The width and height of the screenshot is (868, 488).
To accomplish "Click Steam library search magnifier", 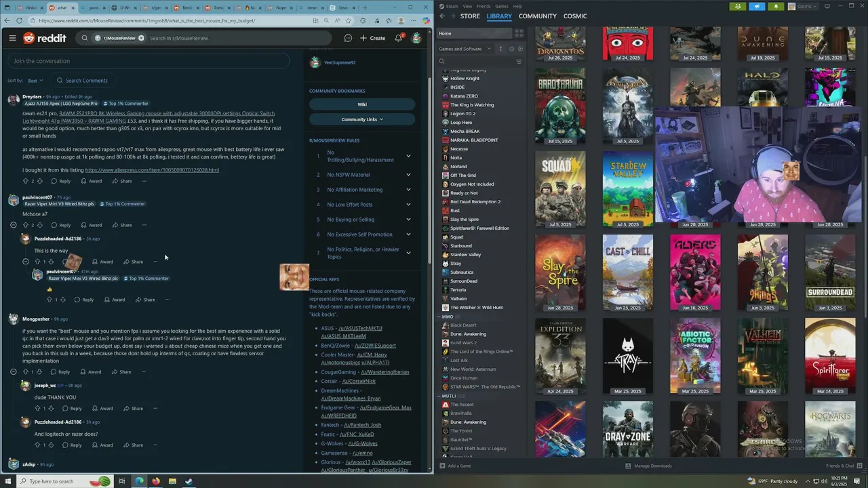I will 441,62.
